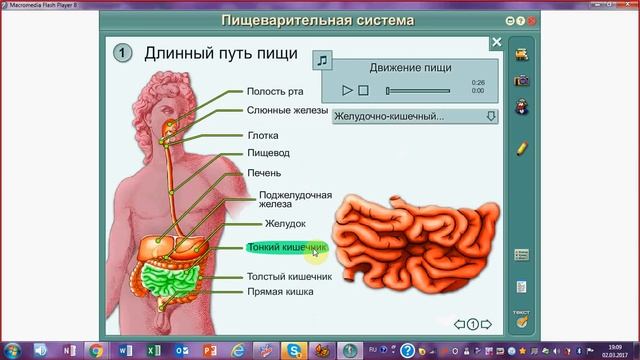This screenshot has width=640, height=360.
Task: Minimize the lesson with the yellow minus button
Action: 510,20
